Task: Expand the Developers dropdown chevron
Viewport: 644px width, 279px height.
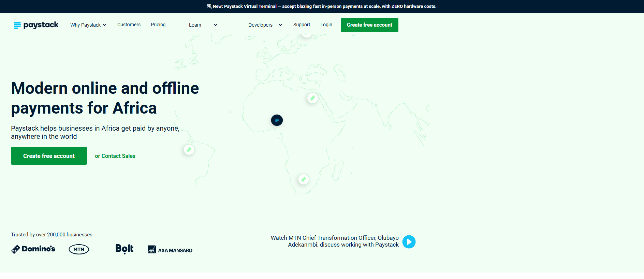Action: pyautogui.click(x=280, y=25)
